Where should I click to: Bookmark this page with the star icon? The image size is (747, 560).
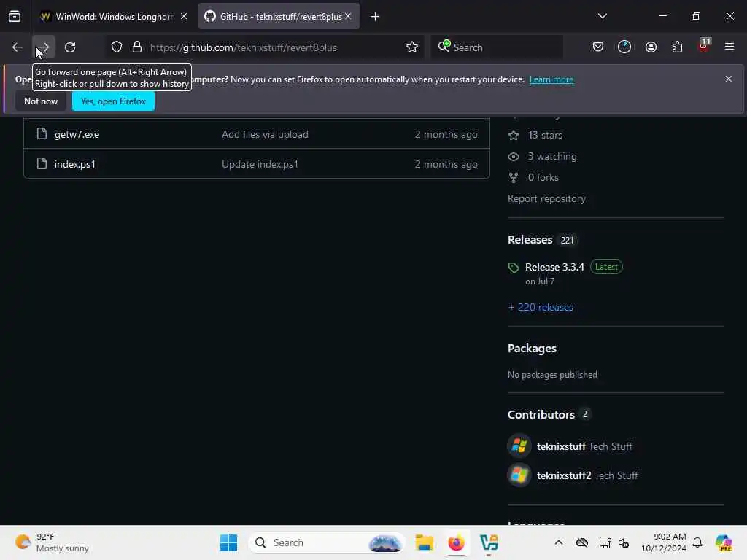pos(412,47)
